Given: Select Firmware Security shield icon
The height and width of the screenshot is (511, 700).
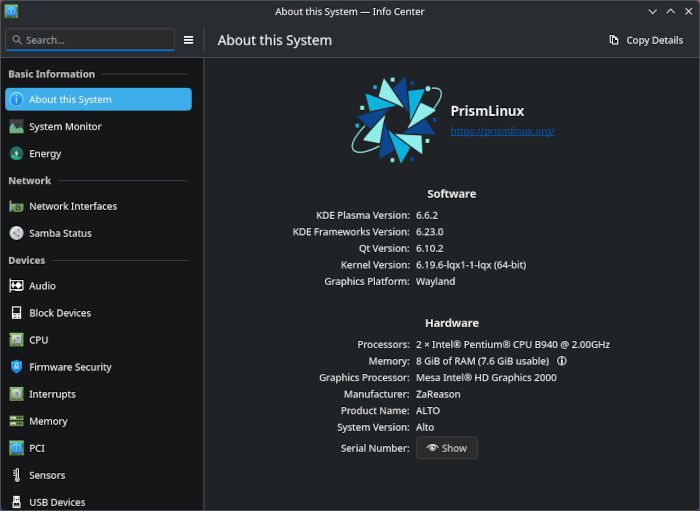Looking at the screenshot, I should pos(17,367).
